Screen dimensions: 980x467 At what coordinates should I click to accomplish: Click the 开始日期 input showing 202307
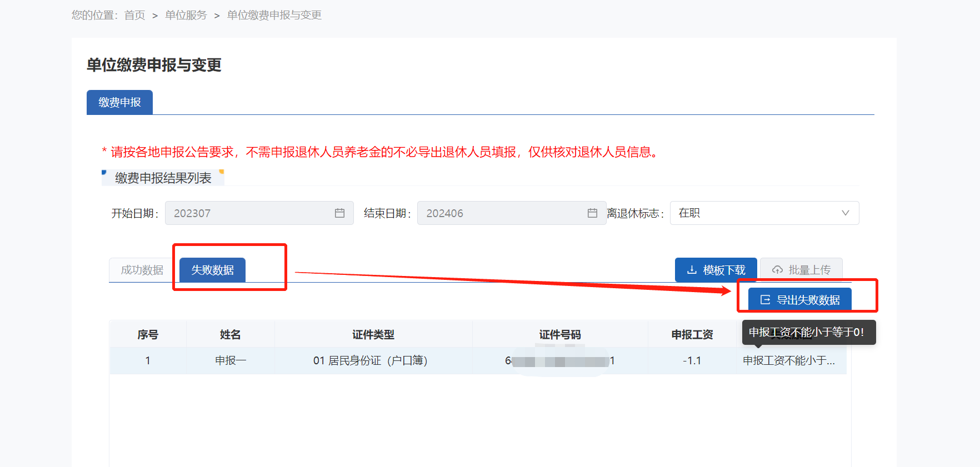tap(259, 213)
